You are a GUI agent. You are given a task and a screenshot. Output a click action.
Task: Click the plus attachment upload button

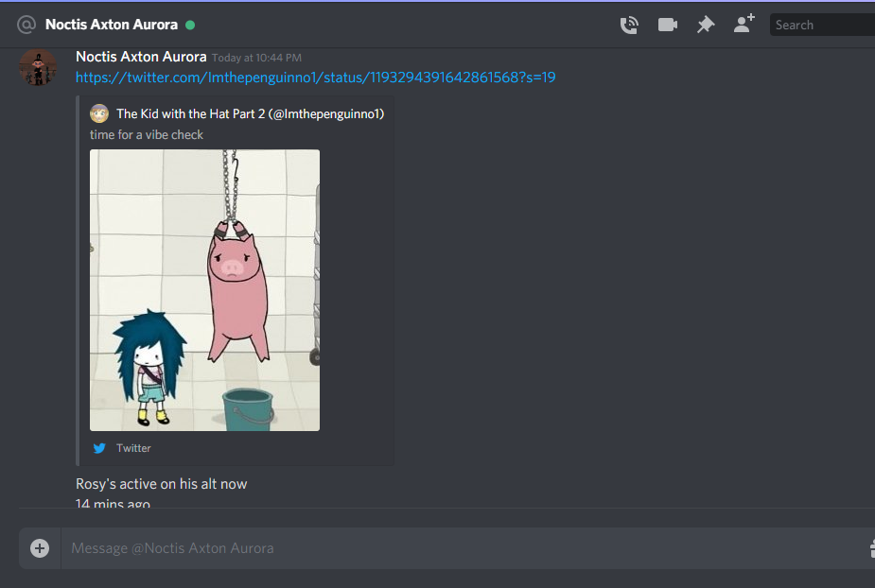tap(40, 548)
